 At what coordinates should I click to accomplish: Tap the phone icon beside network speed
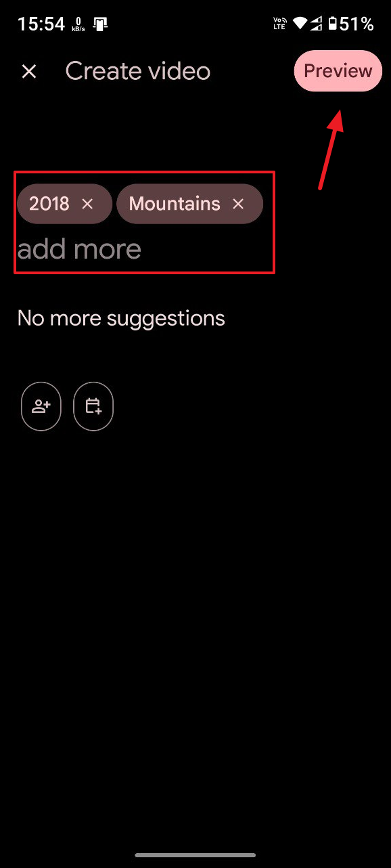point(101,24)
